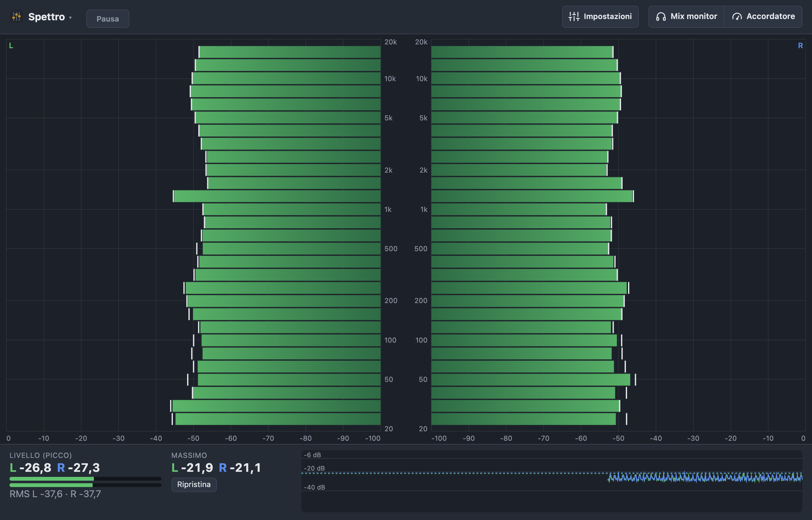This screenshot has height=520, width=812.
Task: Click the -6 dB label in history graph
Action: [x=313, y=455]
